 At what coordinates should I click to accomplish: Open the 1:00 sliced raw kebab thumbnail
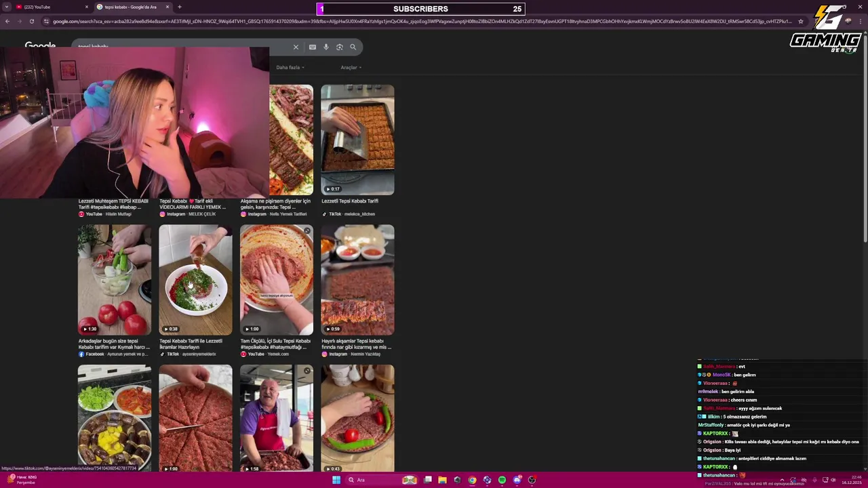(195, 418)
